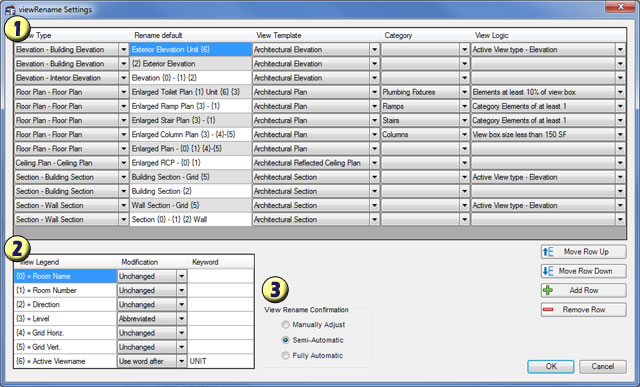
Task: Open Modification dropdown for Direction
Action: click(182, 305)
